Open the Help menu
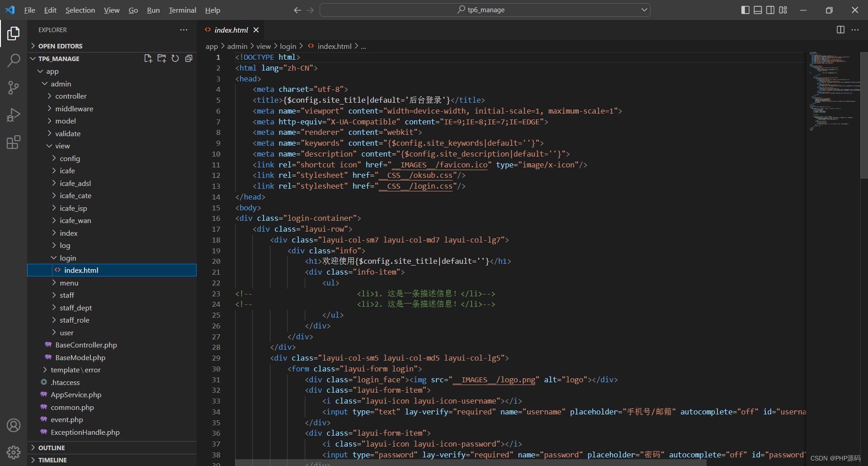 coord(212,10)
